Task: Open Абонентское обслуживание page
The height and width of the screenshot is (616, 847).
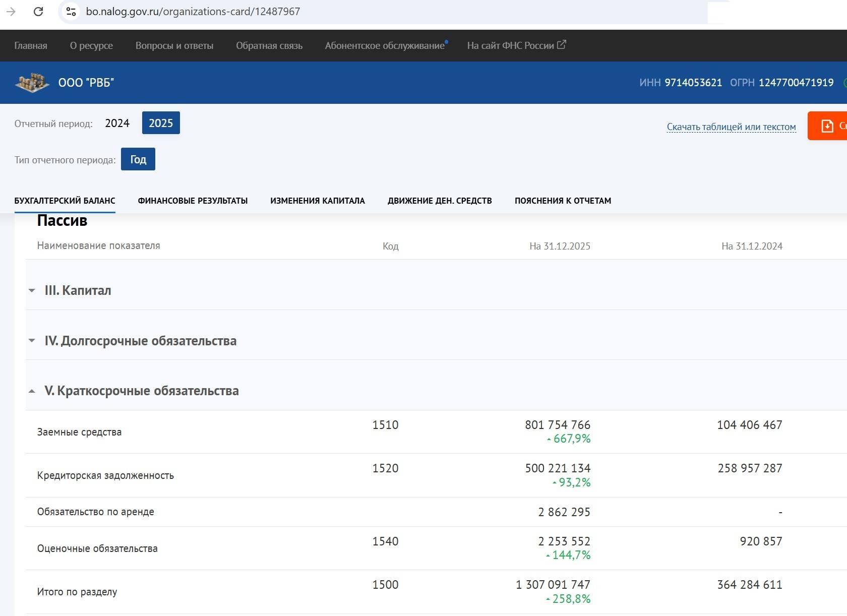Action: [385, 45]
